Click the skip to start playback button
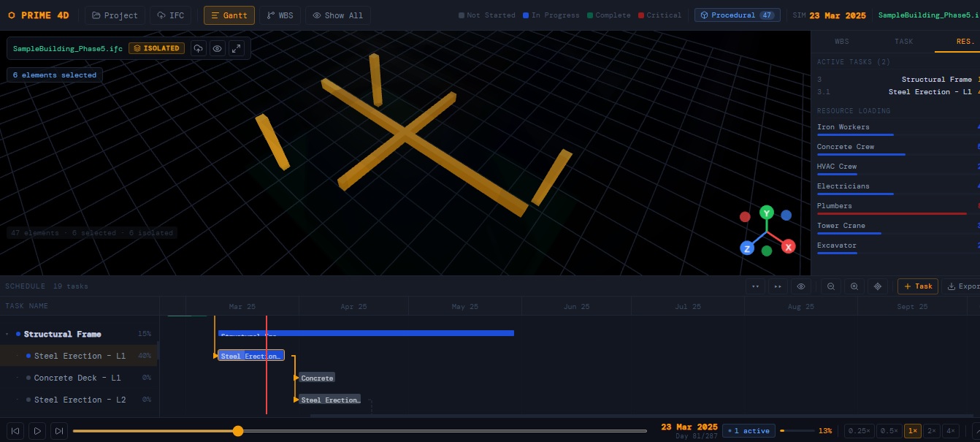This screenshot has height=442, width=980. click(15, 430)
